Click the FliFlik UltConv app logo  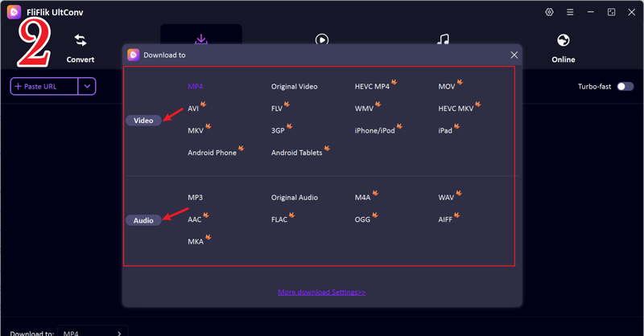(x=14, y=12)
